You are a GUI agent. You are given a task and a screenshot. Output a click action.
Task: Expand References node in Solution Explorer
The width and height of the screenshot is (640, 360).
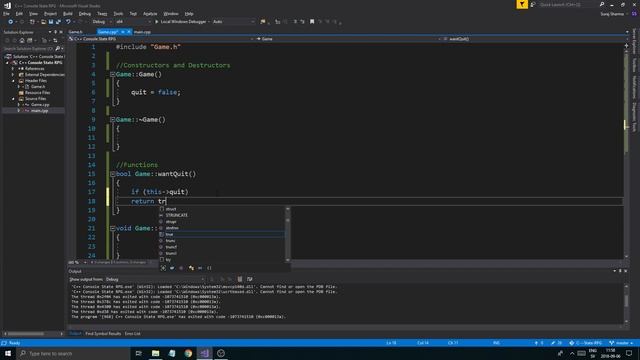13,69
